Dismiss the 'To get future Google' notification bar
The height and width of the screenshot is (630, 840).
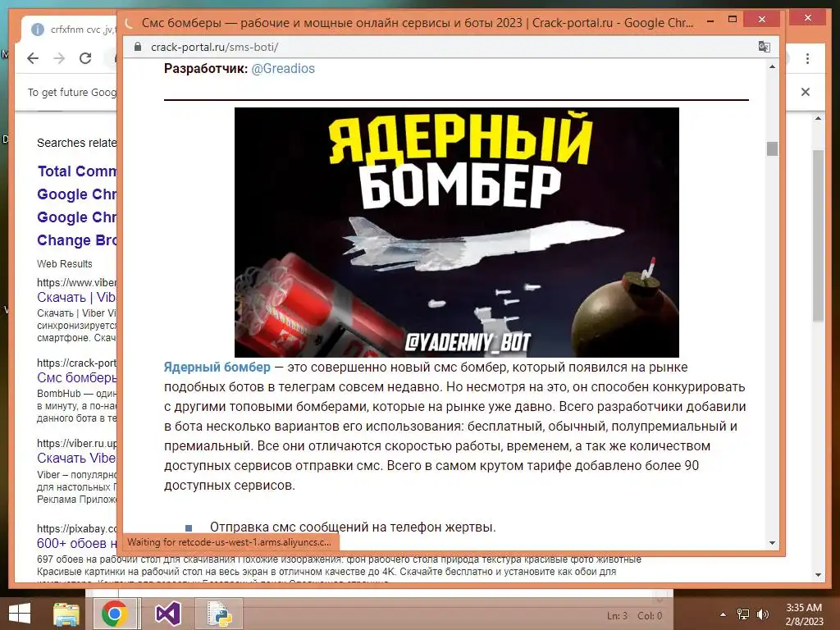tap(806, 92)
